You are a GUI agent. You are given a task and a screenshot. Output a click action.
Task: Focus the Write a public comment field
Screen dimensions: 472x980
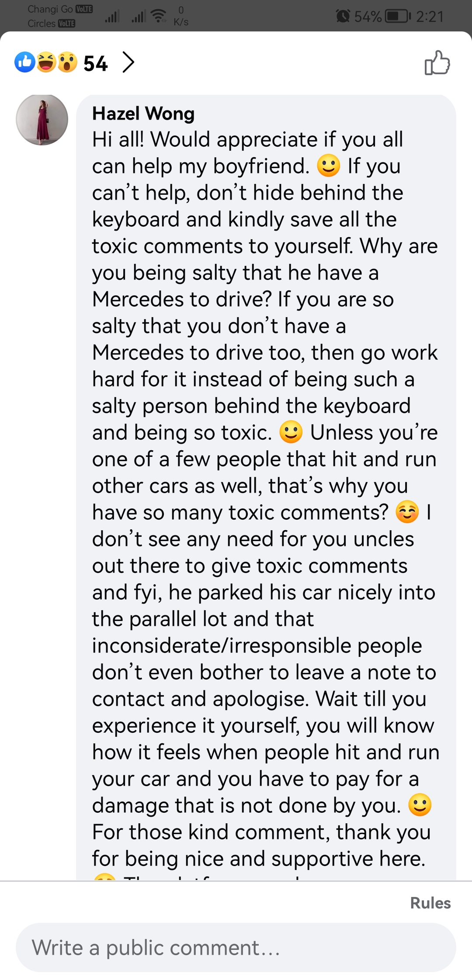coord(236,947)
